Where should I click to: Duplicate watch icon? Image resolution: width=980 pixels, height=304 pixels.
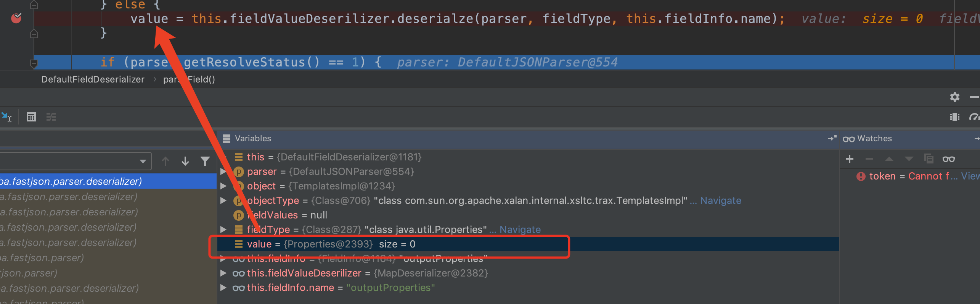pos(929,158)
